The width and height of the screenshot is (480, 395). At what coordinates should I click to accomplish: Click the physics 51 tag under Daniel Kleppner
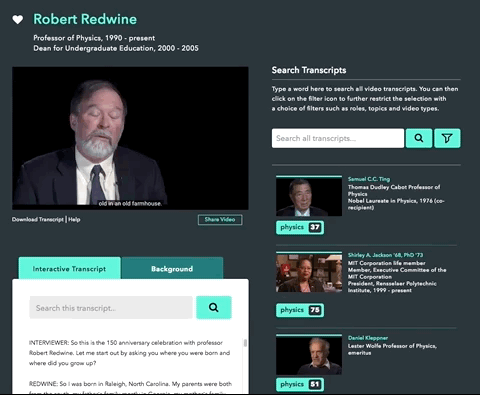[x=300, y=384]
